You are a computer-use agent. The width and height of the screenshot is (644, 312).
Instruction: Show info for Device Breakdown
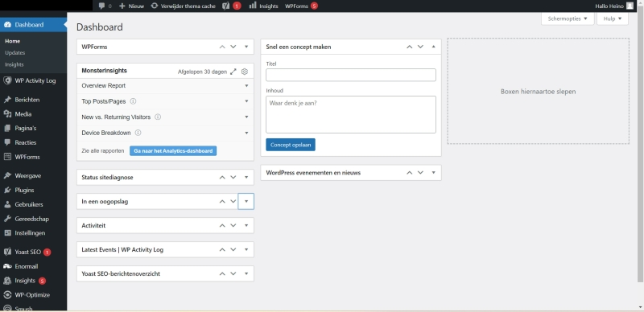[x=138, y=133]
